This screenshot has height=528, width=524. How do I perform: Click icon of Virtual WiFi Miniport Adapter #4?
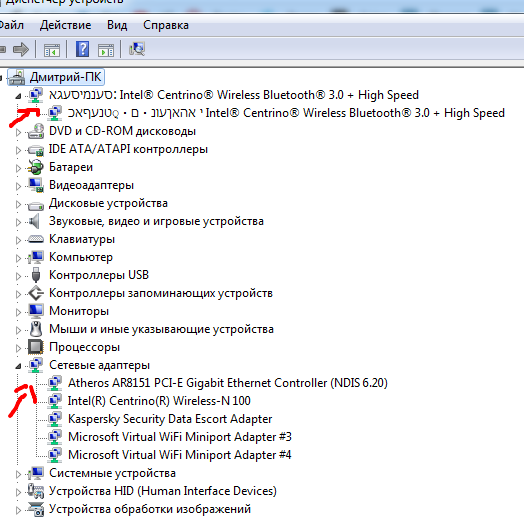click(x=55, y=455)
